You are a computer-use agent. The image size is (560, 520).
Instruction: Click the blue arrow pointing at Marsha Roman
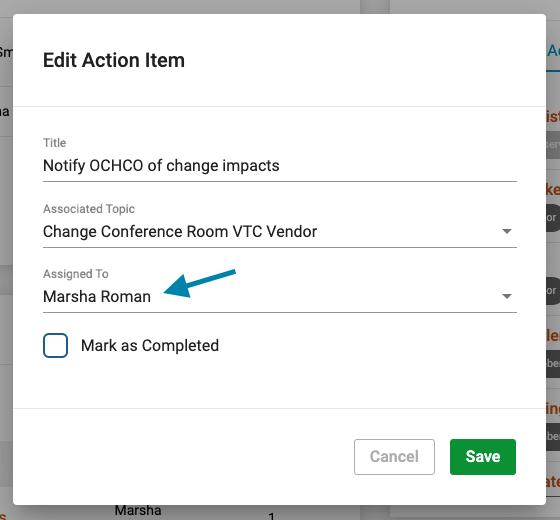[199, 284]
